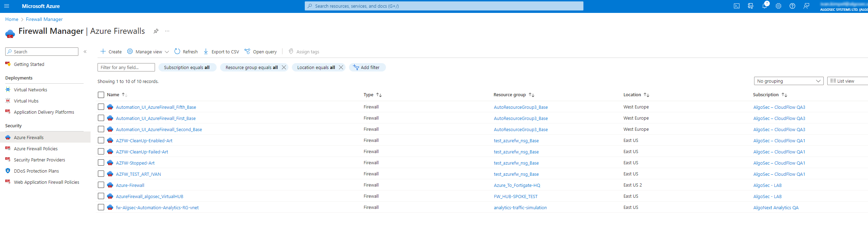Click the Refresh icon in the toolbar
Screen dimensions: 868x227
click(x=177, y=52)
